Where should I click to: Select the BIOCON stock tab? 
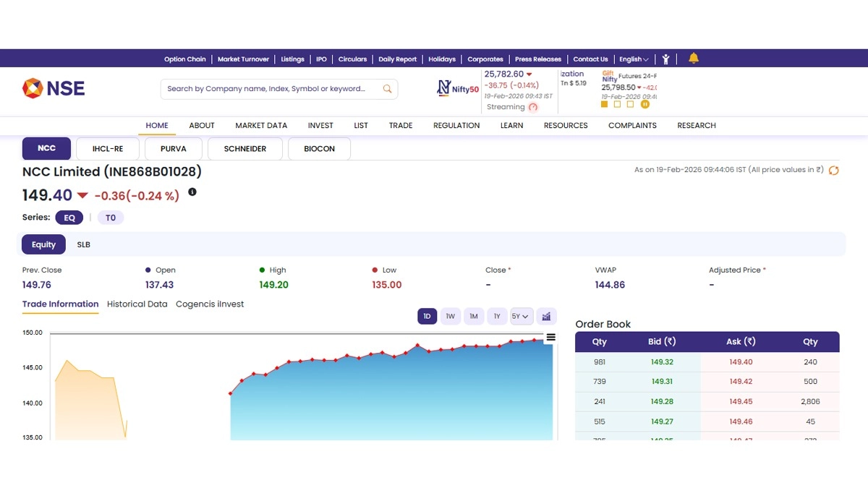[319, 149]
